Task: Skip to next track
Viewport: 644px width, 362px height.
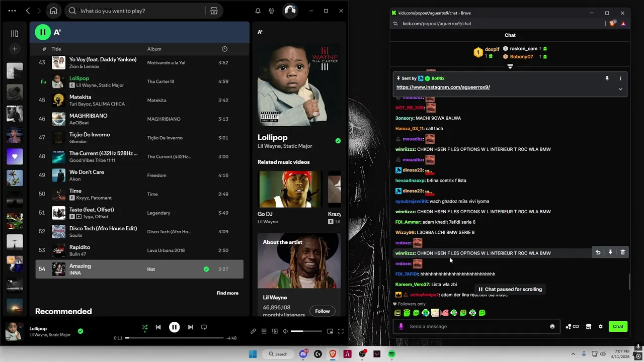Action: (x=190, y=327)
